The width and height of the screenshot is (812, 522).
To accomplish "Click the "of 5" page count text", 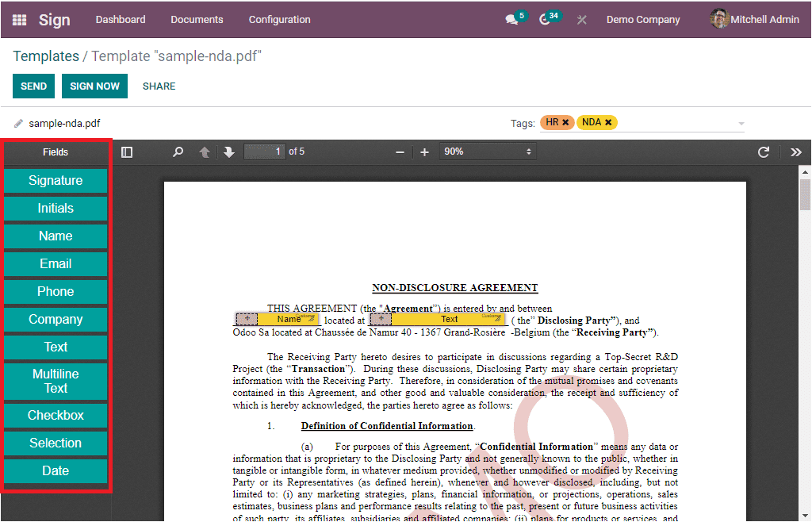I will 297,152.
